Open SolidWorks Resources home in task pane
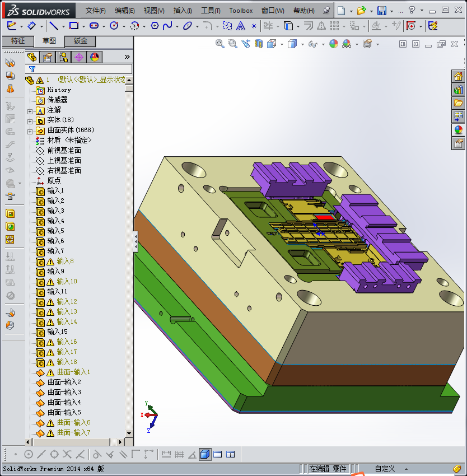 coord(458,76)
